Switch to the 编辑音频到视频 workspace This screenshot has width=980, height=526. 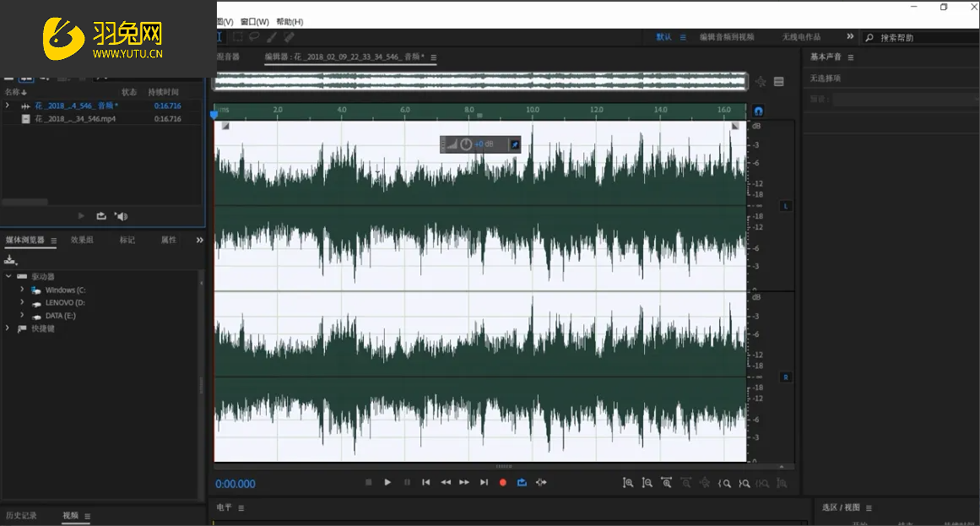pyautogui.click(x=727, y=37)
